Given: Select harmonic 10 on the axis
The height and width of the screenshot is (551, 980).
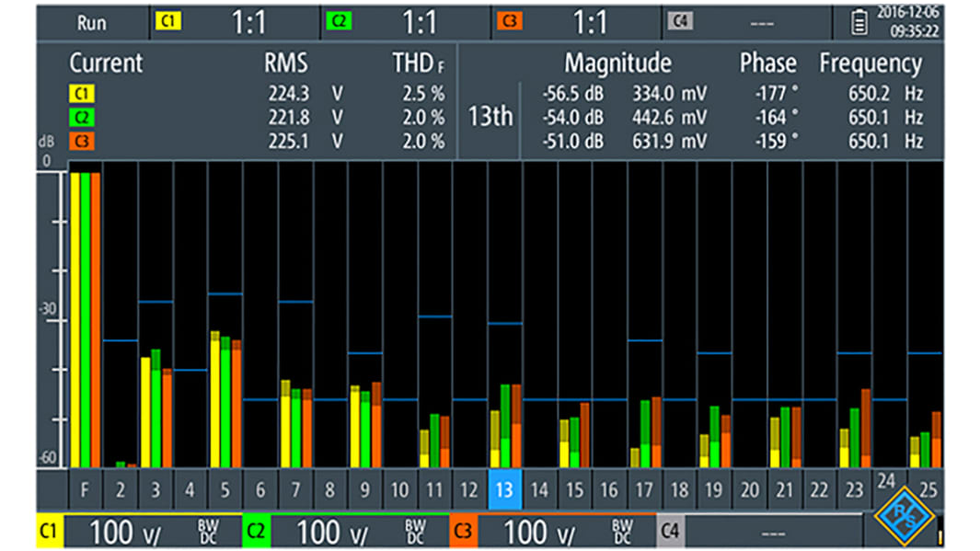Looking at the screenshot, I should tap(399, 489).
